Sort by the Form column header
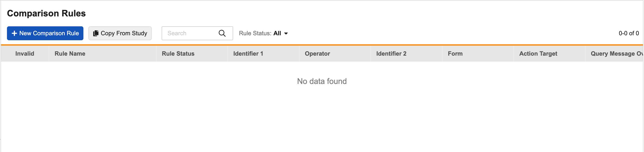Screen dimensions: 644x152 455,53
